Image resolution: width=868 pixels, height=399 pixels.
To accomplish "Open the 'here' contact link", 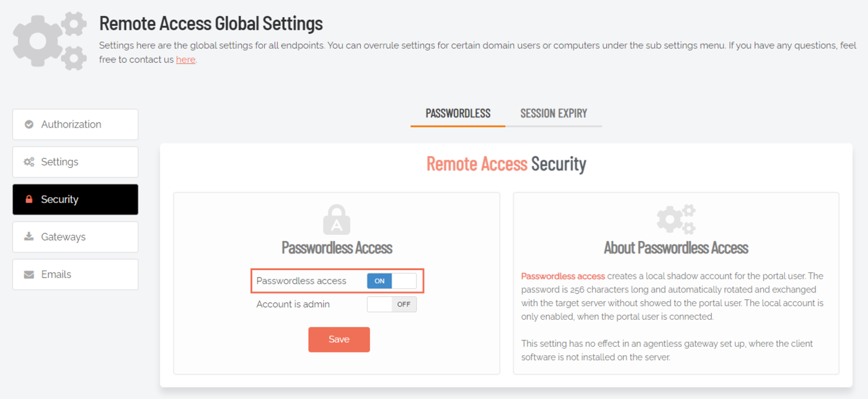I will pyautogui.click(x=185, y=59).
